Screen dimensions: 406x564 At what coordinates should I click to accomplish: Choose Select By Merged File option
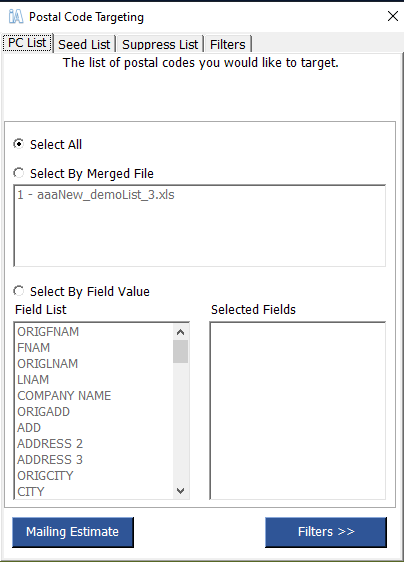coord(19,173)
